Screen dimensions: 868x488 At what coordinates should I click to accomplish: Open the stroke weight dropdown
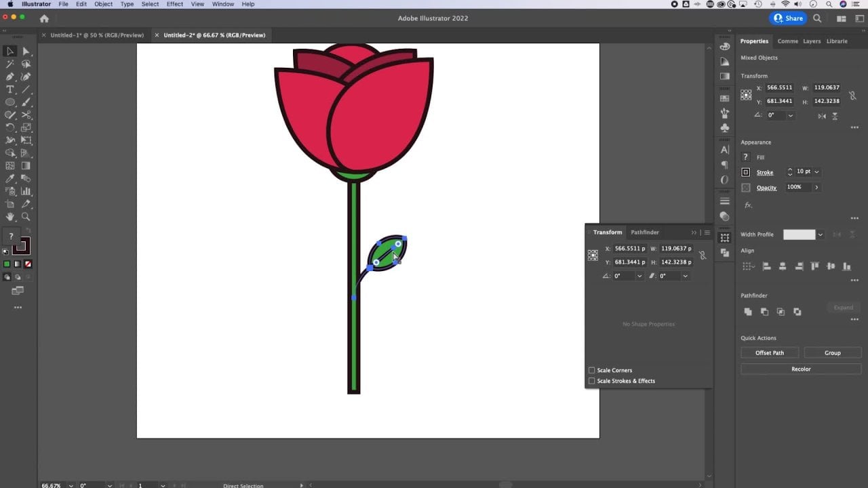click(816, 172)
